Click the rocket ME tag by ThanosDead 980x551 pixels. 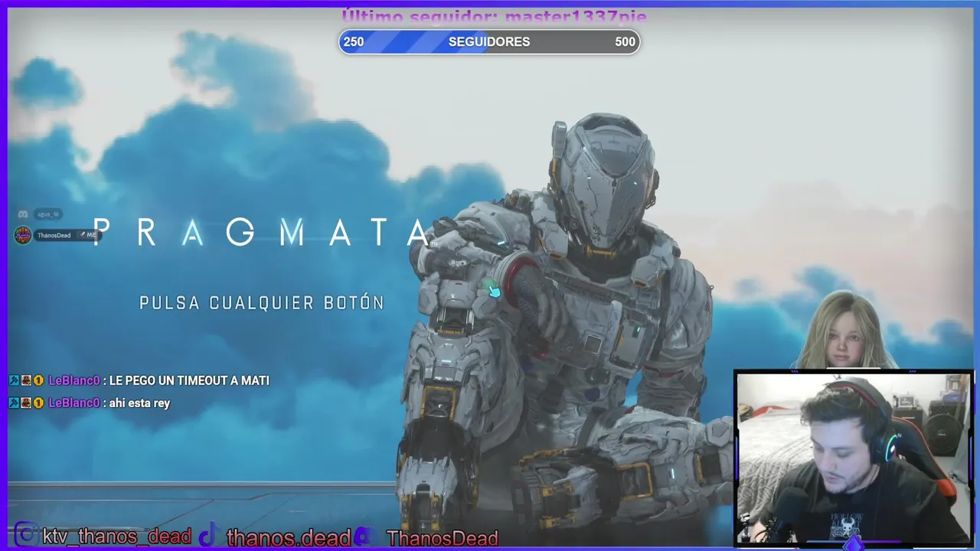tap(89, 235)
